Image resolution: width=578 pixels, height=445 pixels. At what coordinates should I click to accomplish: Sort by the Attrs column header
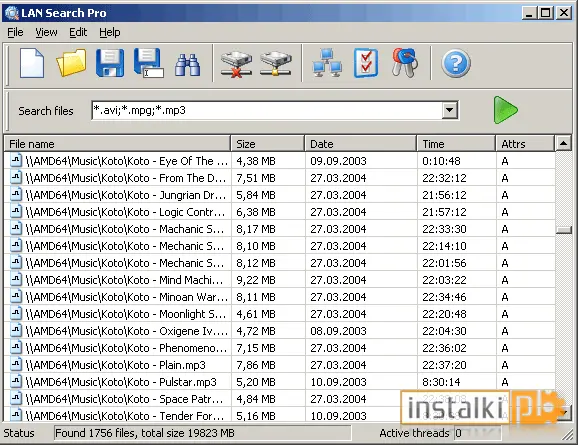pyautogui.click(x=525, y=144)
